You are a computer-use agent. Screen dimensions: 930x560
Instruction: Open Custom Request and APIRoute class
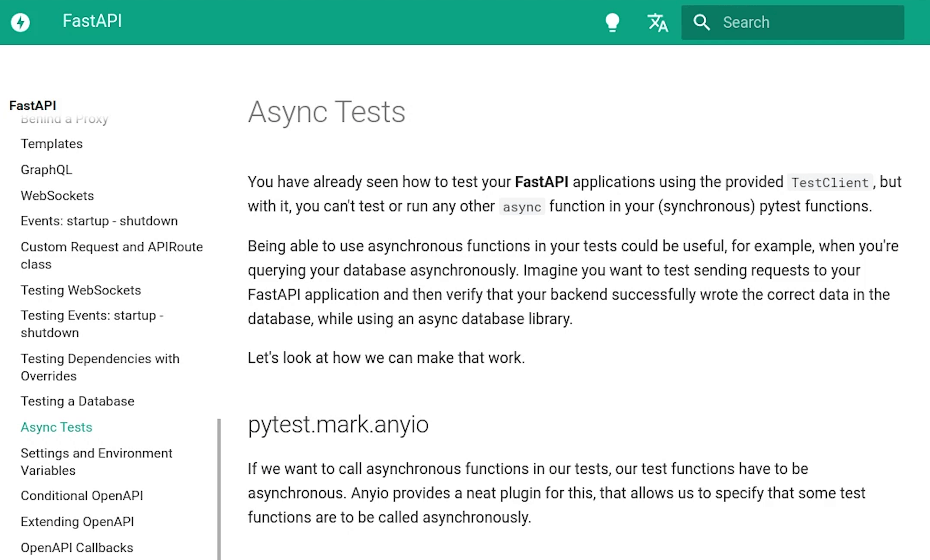tap(111, 255)
